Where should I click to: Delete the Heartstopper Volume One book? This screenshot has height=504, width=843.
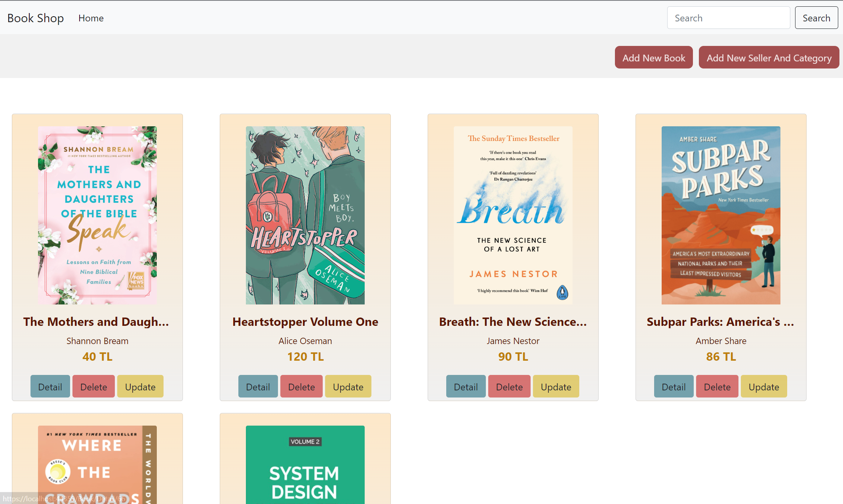[301, 386]
